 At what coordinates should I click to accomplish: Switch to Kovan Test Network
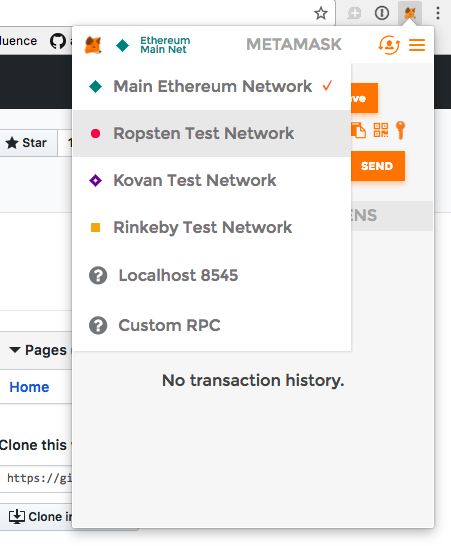212,180
